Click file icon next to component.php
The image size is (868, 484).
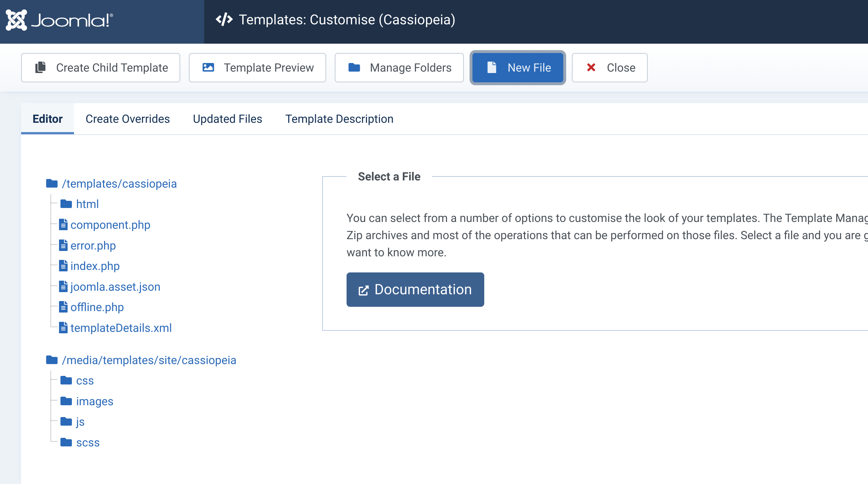pos(63,224)
